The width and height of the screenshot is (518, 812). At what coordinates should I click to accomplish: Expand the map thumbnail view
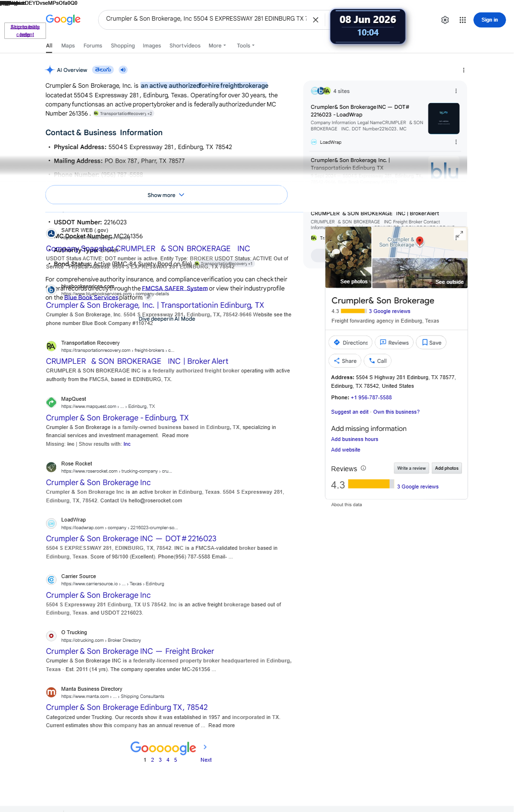click(459, 235)
